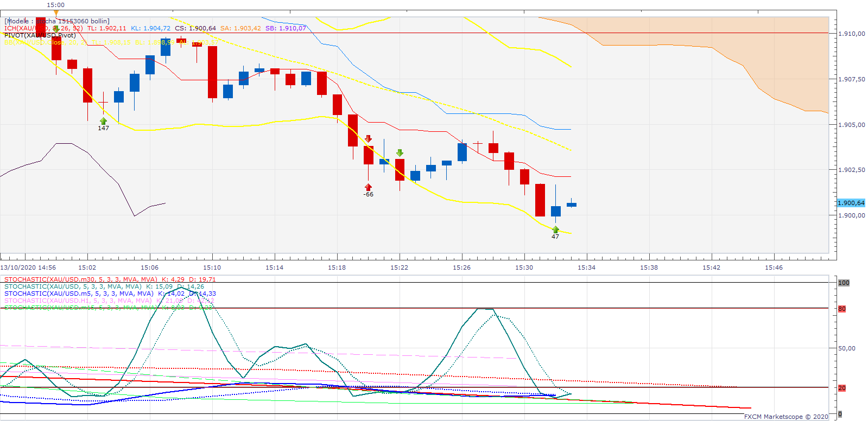The image size is (868, 421).
Task: Click the red stochastic 80 level label
Action: coord(842,309)
